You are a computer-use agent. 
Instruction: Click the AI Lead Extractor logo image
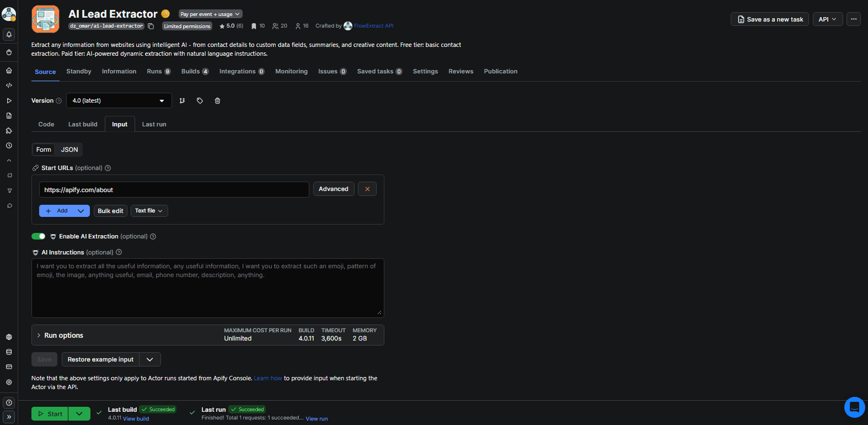coord(45,19)
